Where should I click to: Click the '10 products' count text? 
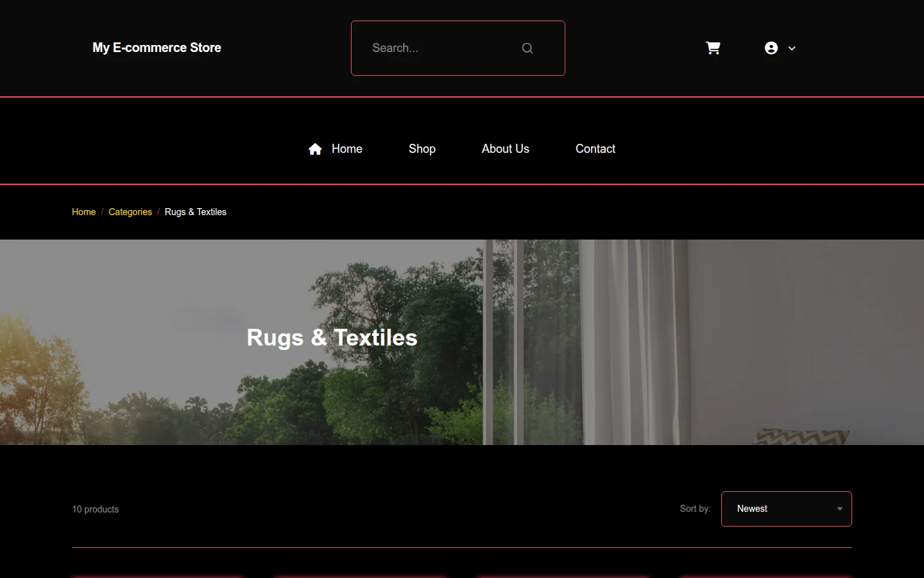[96, 509]
